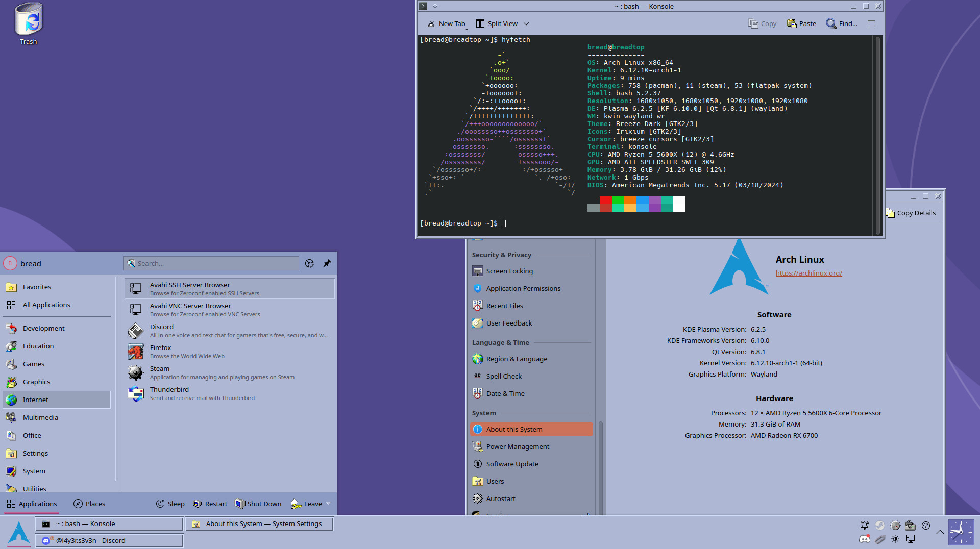
Task: Click Copy in Konsole toolbar
Action: 762,23
